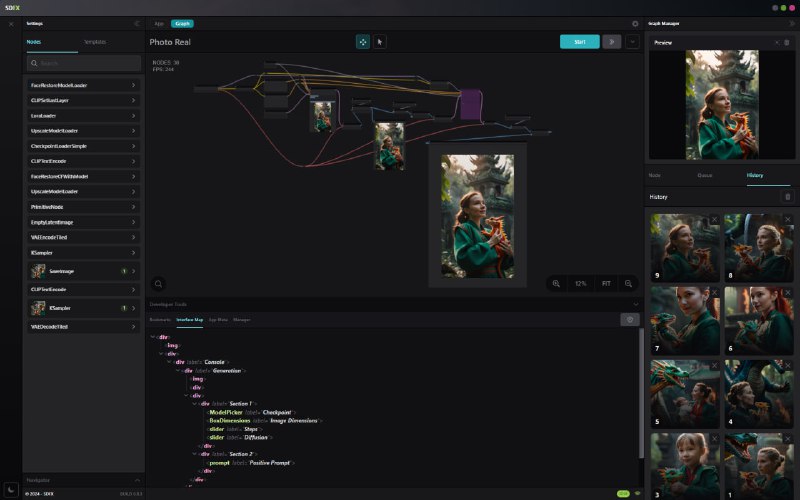Click the graph settings gear icon
This screenshot has height=500, width=800.
[635, 23]
